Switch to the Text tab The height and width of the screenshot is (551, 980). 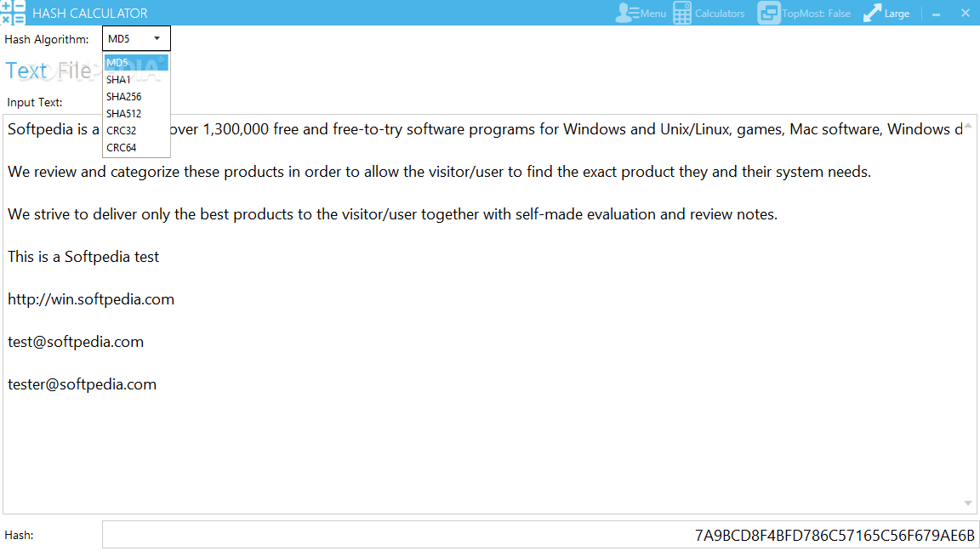tap(26, 71)
